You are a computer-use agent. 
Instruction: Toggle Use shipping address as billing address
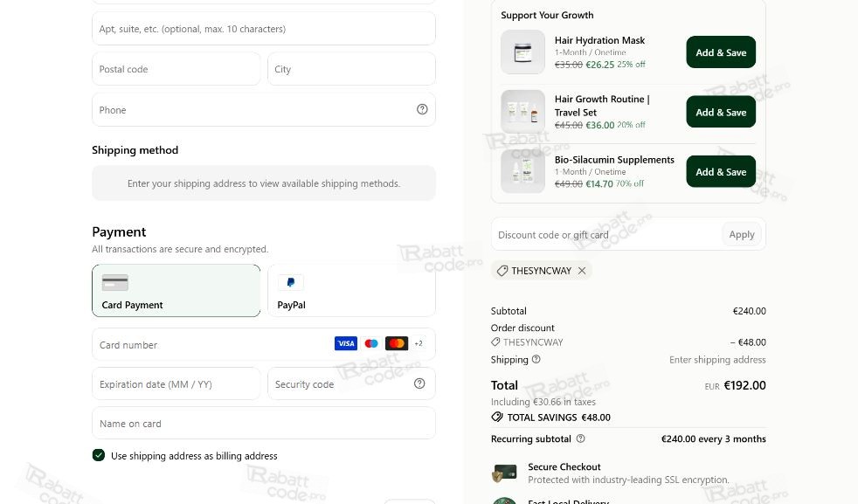click(99, 455)
